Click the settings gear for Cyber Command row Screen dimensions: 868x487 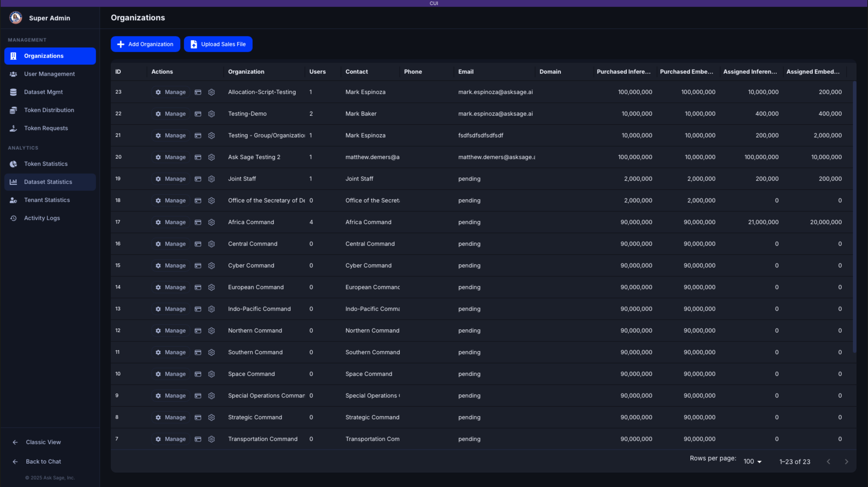point(211,265)
